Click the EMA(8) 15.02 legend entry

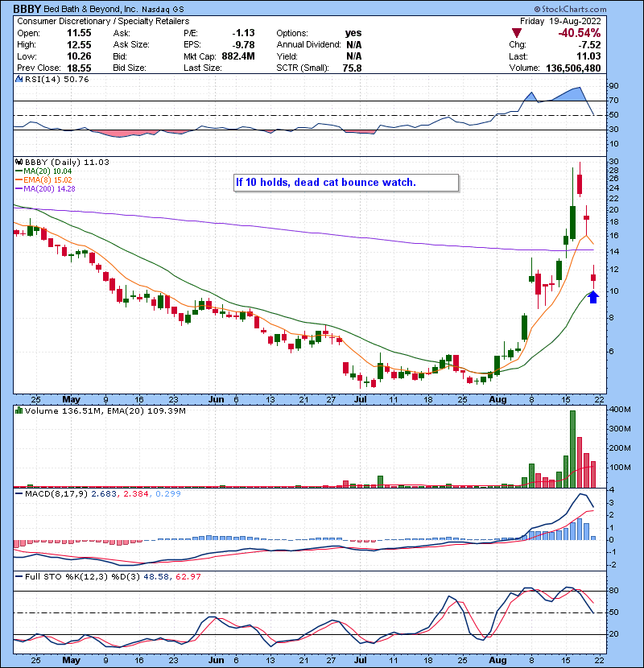(43, 179)
